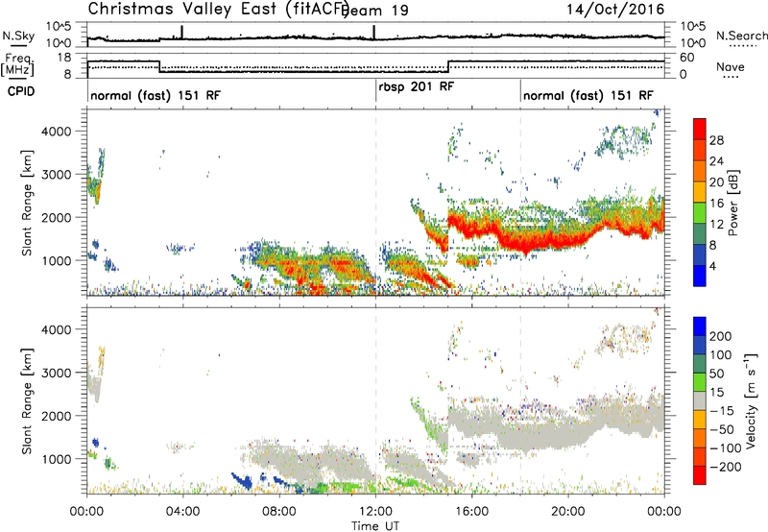
Task: Click the '4' tick on the Power colorbar
Action: [x=713, y=266]
